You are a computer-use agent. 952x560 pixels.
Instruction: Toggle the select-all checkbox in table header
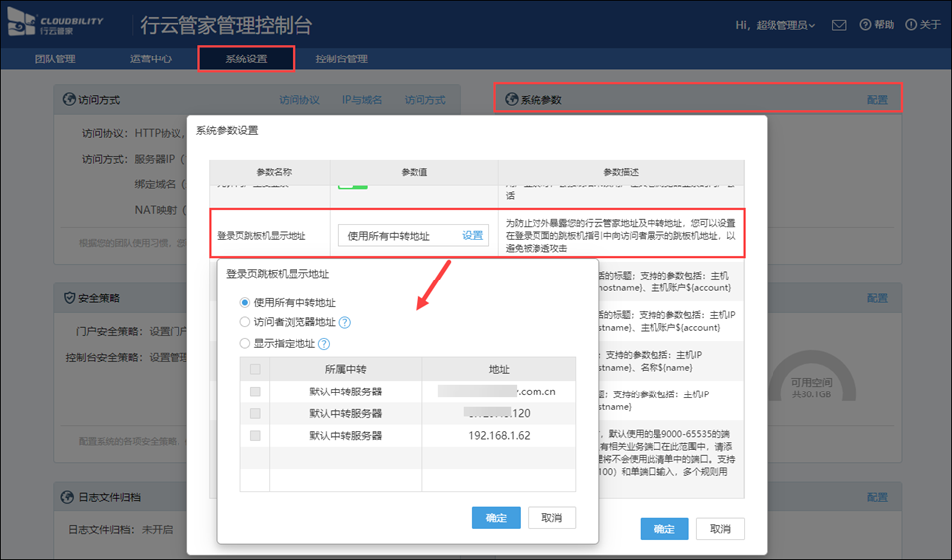255,369
